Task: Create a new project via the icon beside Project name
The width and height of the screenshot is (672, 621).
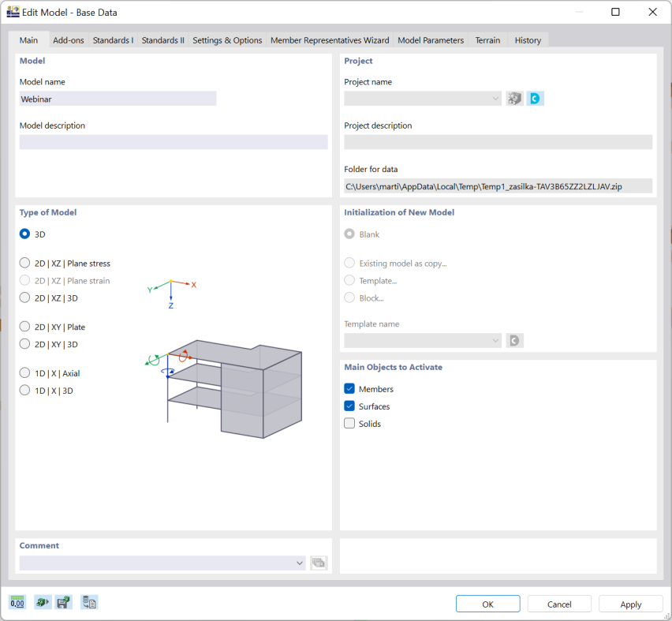Action: [514, 98]
